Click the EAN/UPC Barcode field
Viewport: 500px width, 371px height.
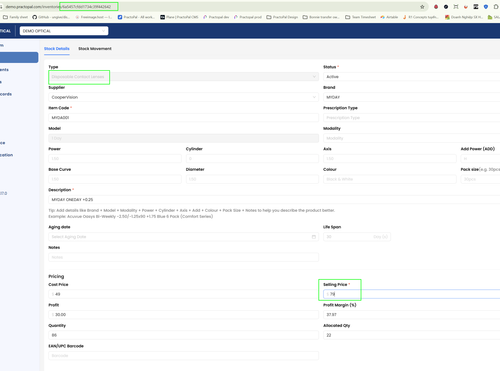point(183,356)
